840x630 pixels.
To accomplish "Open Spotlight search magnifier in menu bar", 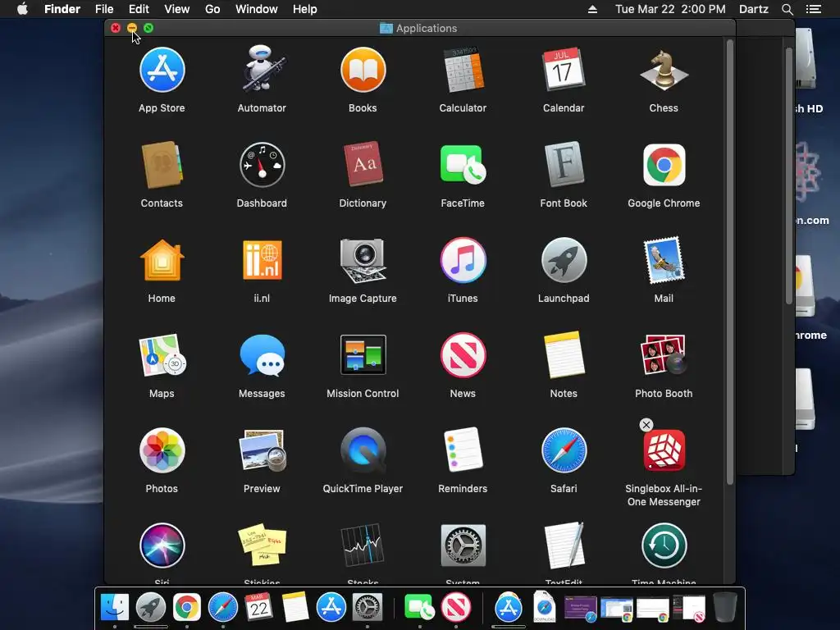I will 787,9.
